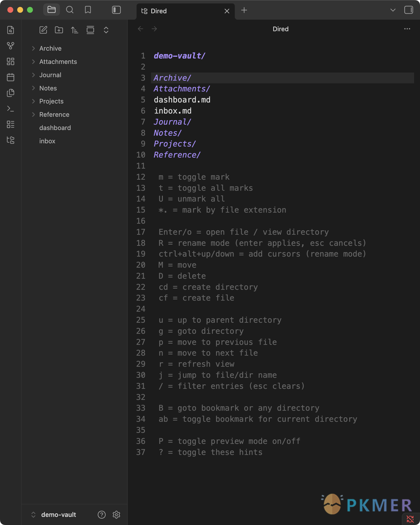
Task: Open the Attachments/ directory entry
Action: (x=182, y=89)
